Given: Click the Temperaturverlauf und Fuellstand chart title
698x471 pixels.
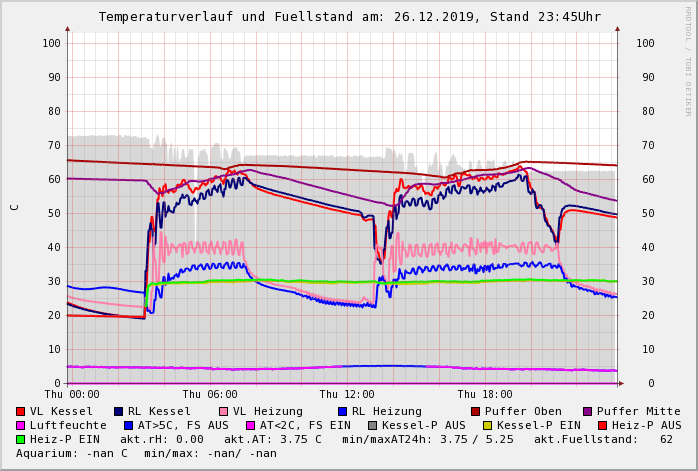Looking at the screenshot, I should 350,17.
